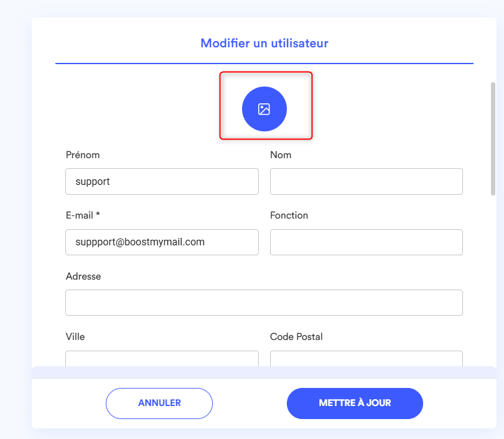Click the Modifier un utilisateur heading
This screenshot has height=439, width=504.
[x=264, y=43]
